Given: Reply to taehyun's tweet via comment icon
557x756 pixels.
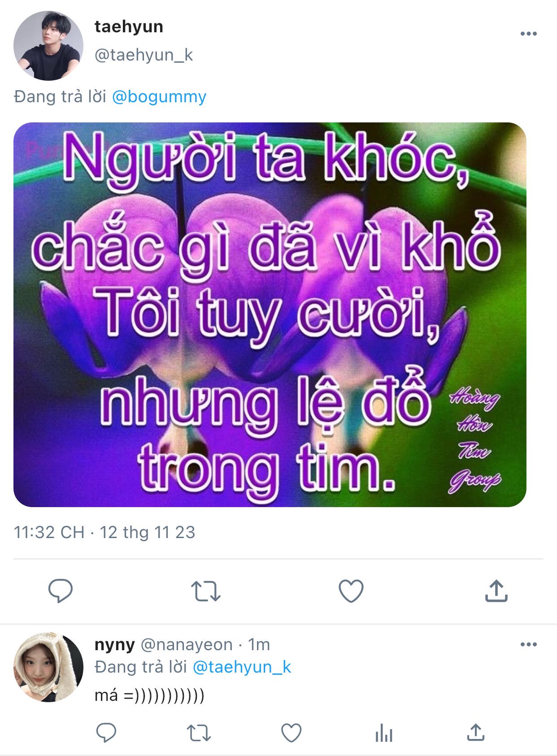Looking at the screenshot, I should (60, 590).
